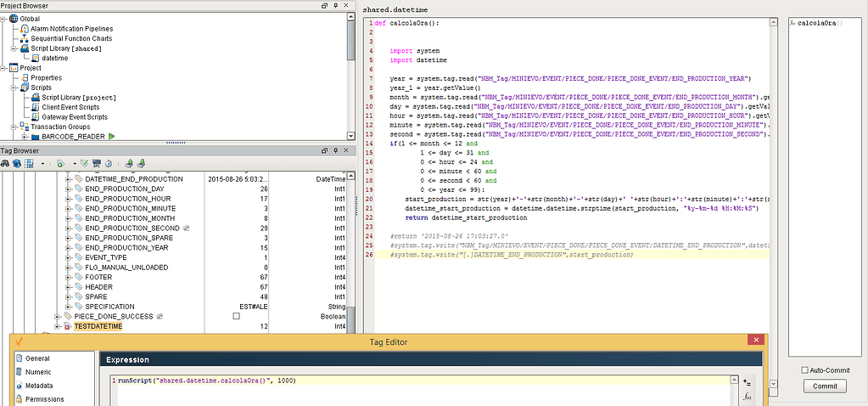Viewport: 868px width, 406px height.
Task: Select the Gateway Event Scripts item
Action: pos(75,116)
